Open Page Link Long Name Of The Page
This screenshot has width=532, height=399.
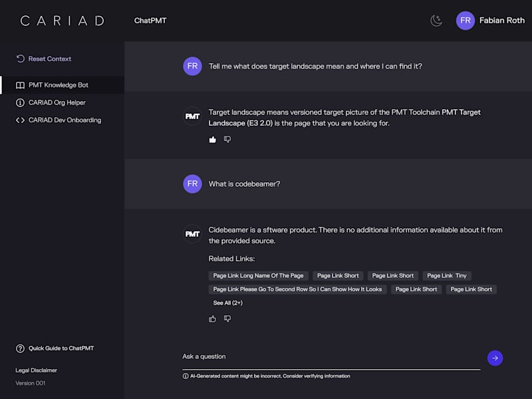click(258, 275)
